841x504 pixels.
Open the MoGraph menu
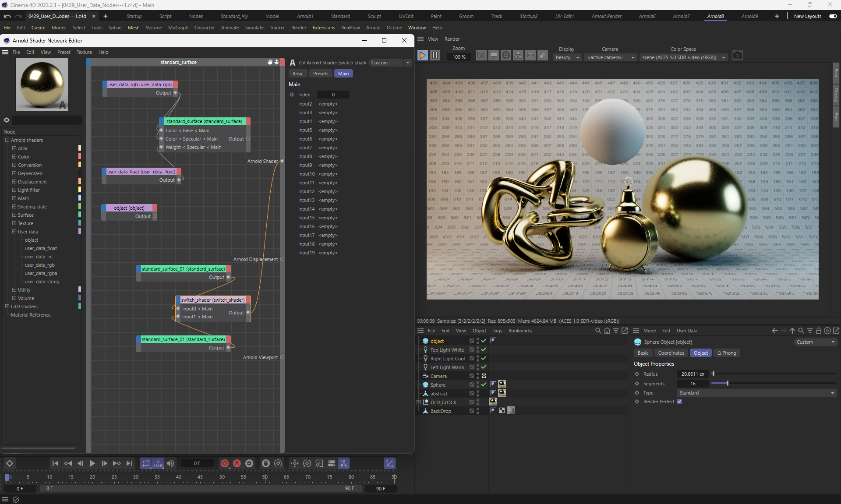coord(178,28)
